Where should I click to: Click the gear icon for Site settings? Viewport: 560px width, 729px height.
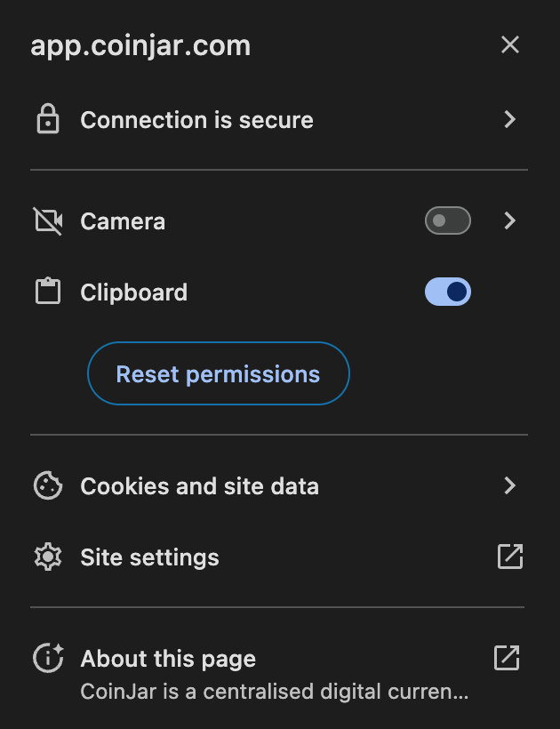coord(48,557)
